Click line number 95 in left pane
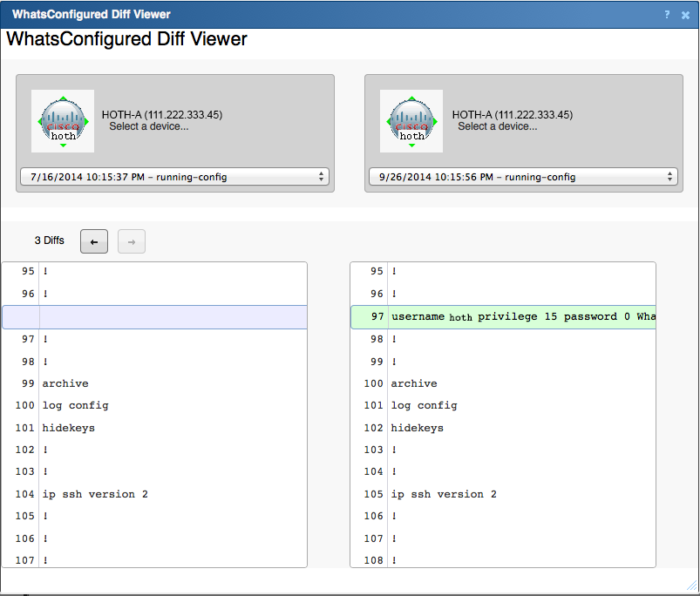Image resolution: width=700 pixels, height=596 pixels. 28,271
